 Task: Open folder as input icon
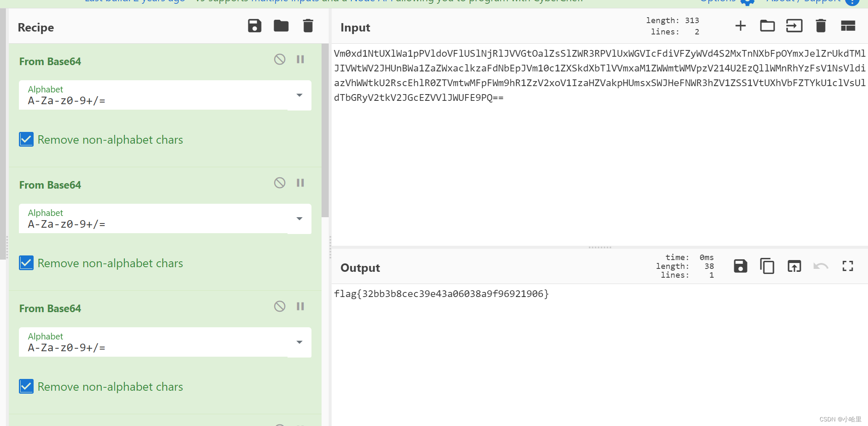(768, 26)
